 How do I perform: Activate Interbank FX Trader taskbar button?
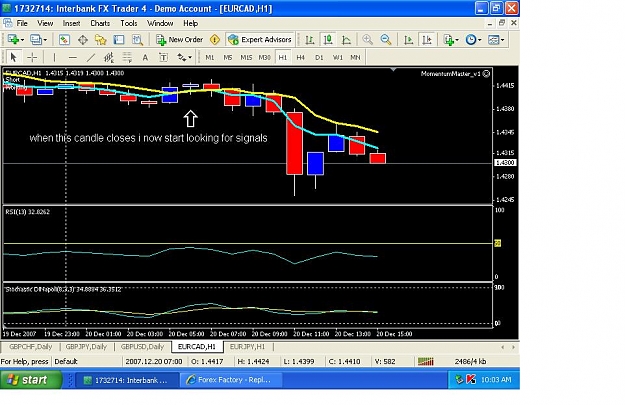click(x=127, y=380)
